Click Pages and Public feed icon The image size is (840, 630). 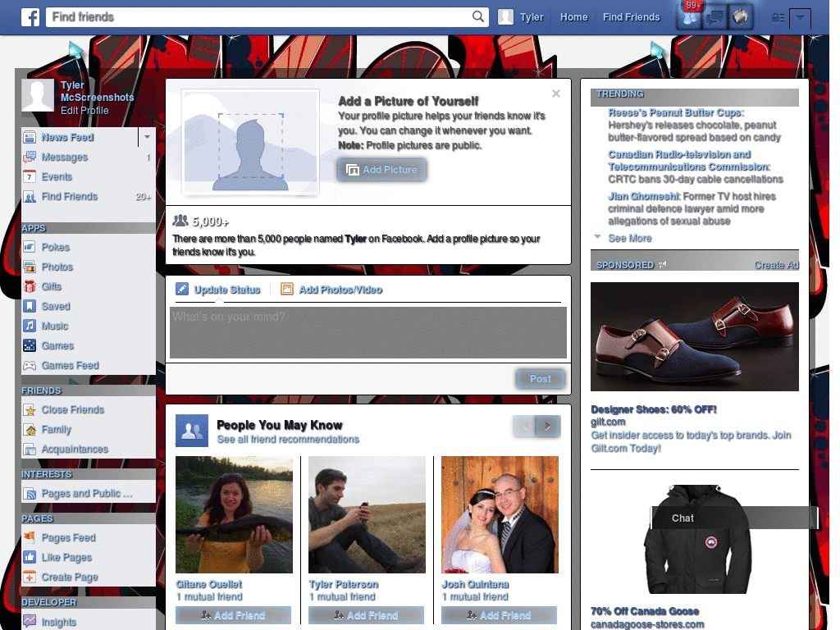[x=30, y=493]
